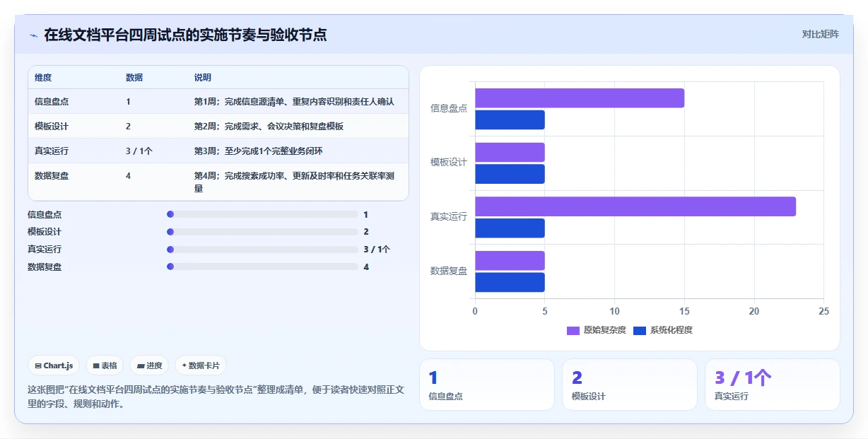Toggle the 系统化程度 legend swatch
This screenshot has height=439, width=868.
640,330
